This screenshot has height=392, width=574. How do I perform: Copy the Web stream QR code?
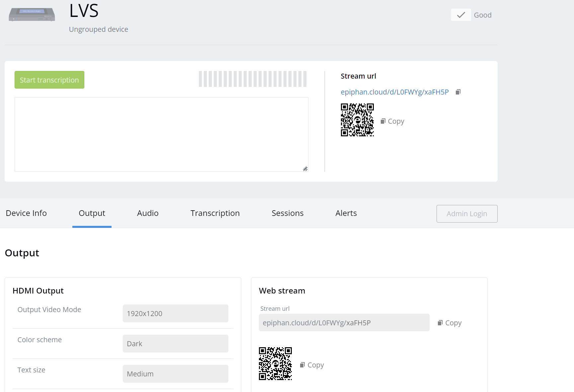click(312, 365)
